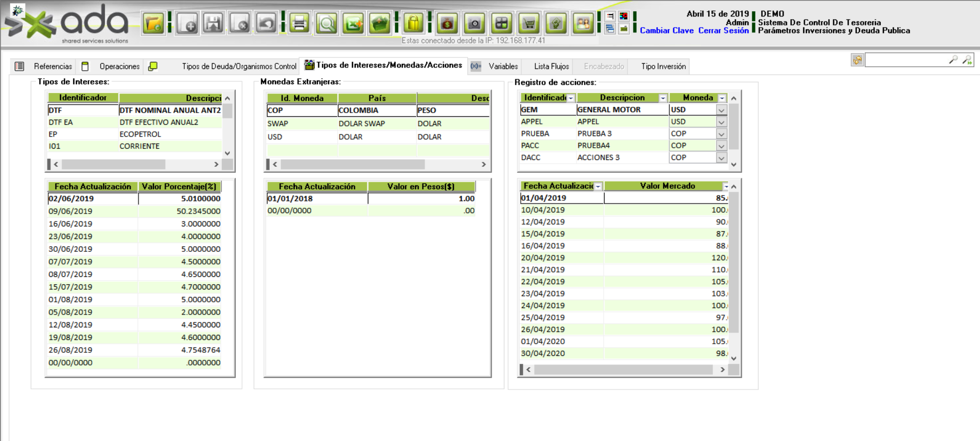Screen dimensions: 980x441
Task: Click the save floppy disk icon
Action: coord(213,23)
